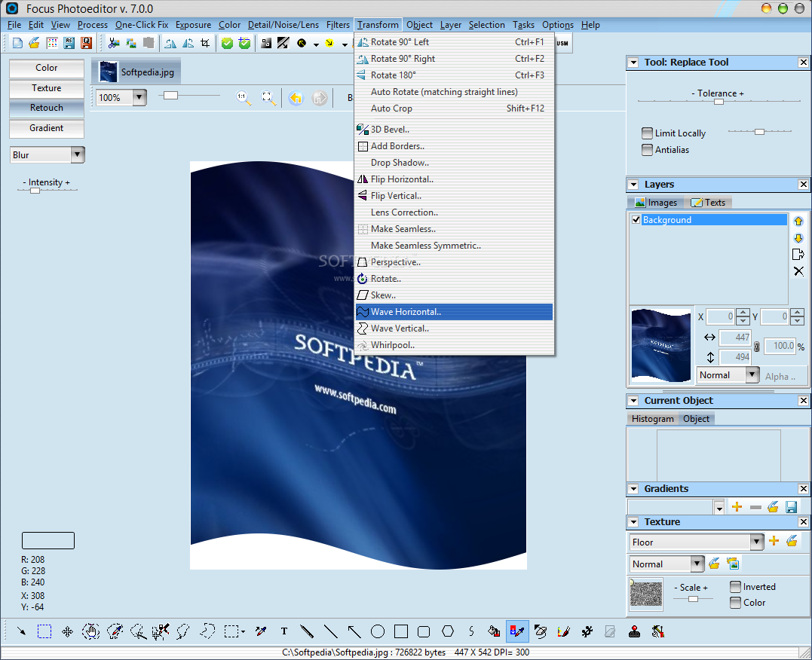812x660 pixels.
Task: Toggle the Limit Locally checkbox
Action: pyautogui.click(x=647, y=133)
